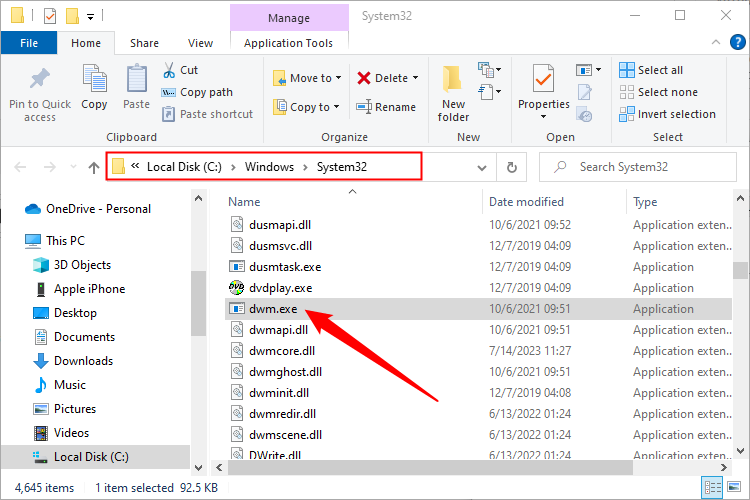Image resolution: width=750 pixels, height=500 pixels.
Task: Expand Properties dropdown arrow
Action: (543, 117)
